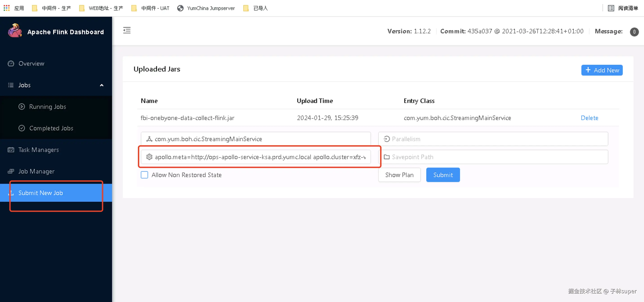Click the Job Manager build icon
This screenshot has width=644, height=302.
click(x=11, y=171)
